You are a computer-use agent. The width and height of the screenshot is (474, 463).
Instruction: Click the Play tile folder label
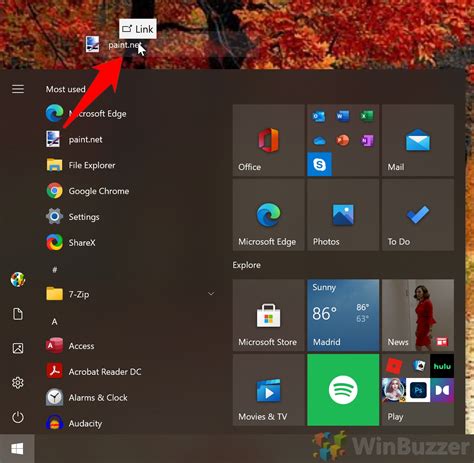tap(395, 417)
